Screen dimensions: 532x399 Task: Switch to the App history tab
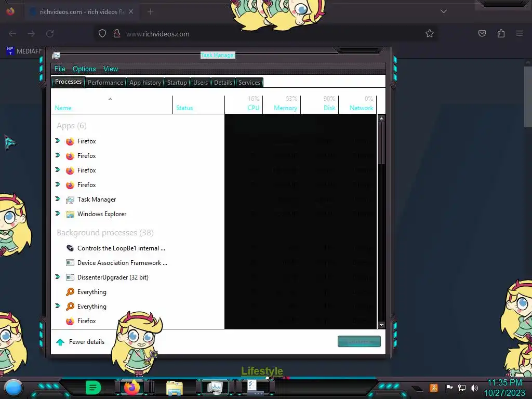[145, 83]
